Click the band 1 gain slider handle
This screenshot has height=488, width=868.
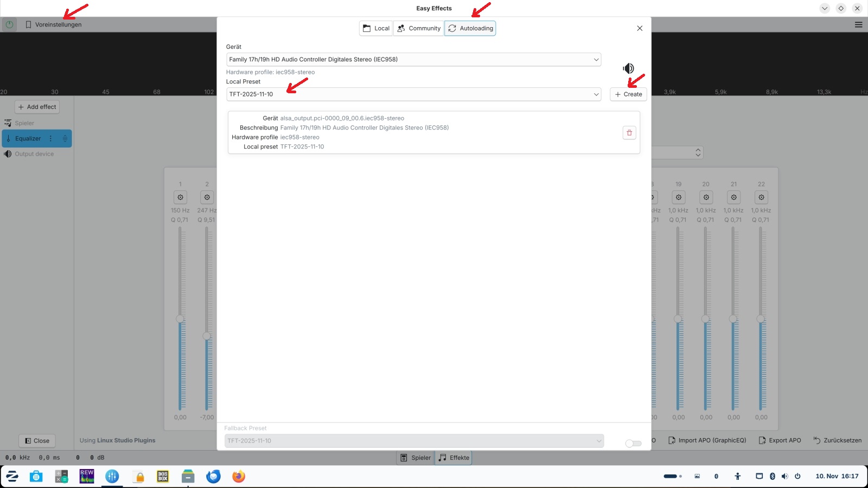180,319
